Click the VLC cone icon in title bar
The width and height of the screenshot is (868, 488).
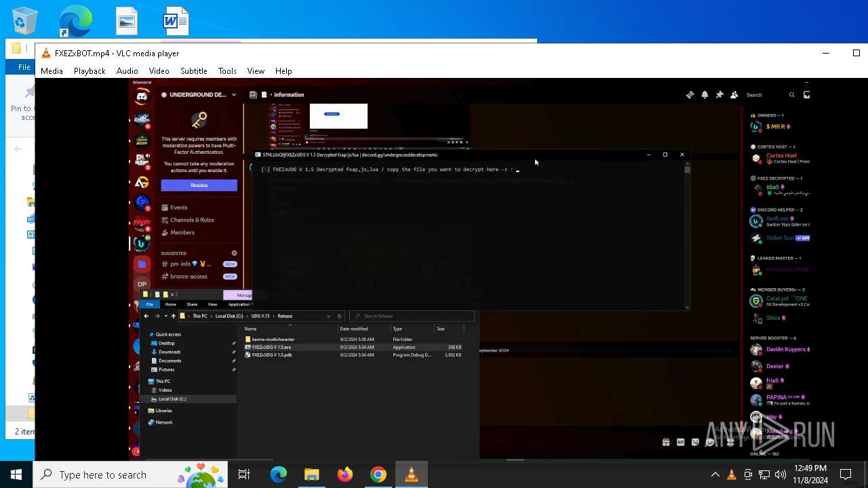tap(46, 53)
